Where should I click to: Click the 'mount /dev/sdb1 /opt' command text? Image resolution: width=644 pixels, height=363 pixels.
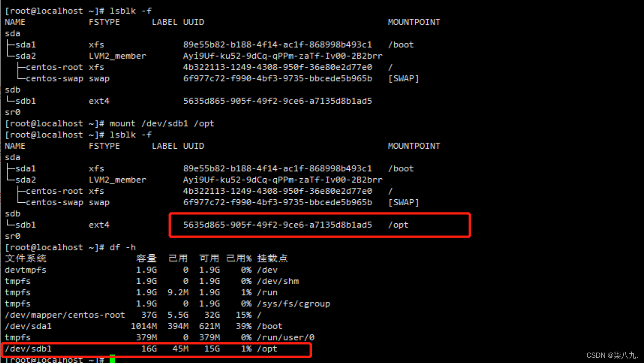[x=162, y=124]
